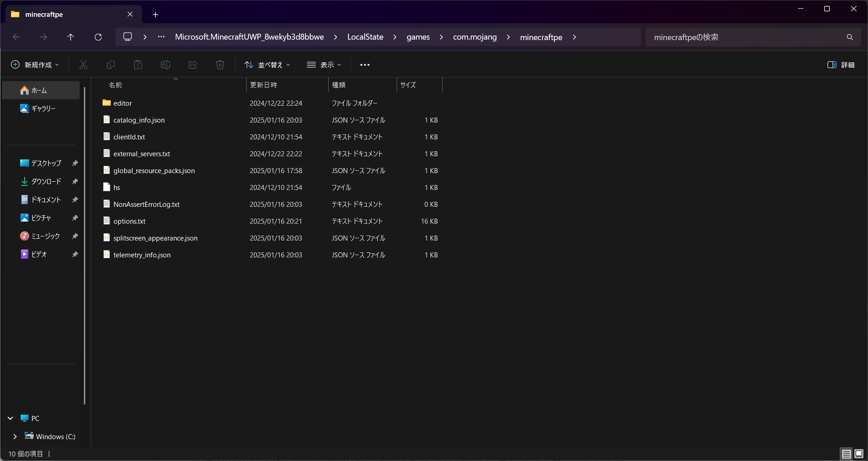Navigate to games breadcrumb
The width and height of the screenshot is (868, 461).
coord(418,37)
